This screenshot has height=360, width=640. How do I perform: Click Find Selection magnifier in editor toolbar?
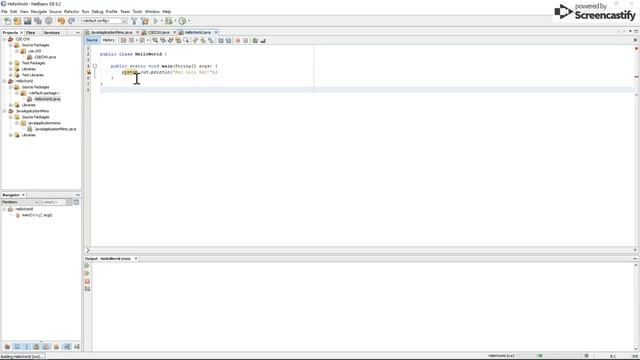(155, 40)
